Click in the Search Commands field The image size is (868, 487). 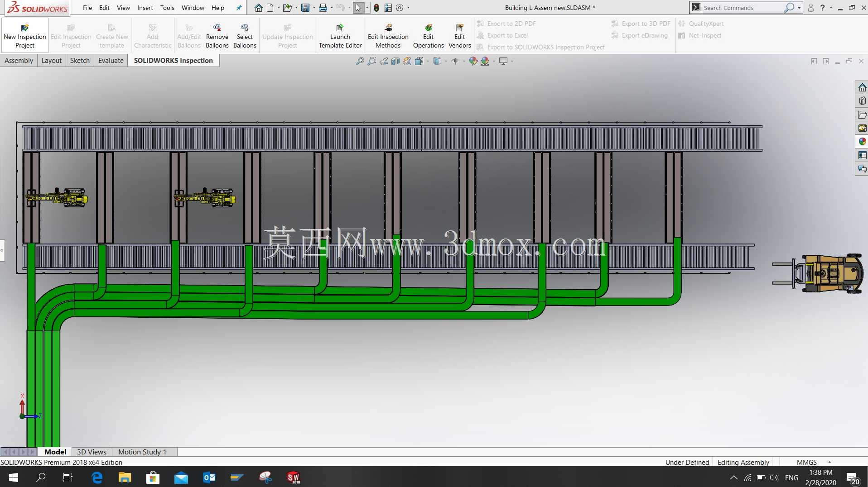click(x=741, y=8)
